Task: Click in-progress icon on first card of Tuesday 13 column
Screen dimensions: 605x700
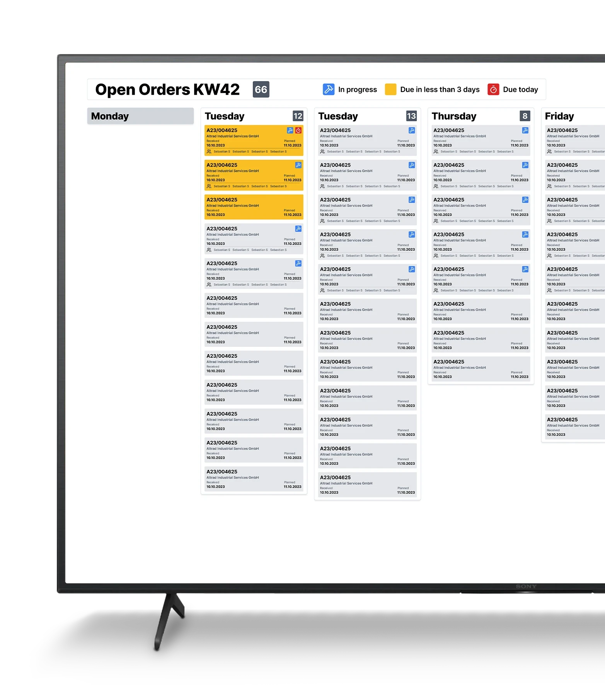Action: (x=412, y=130)
